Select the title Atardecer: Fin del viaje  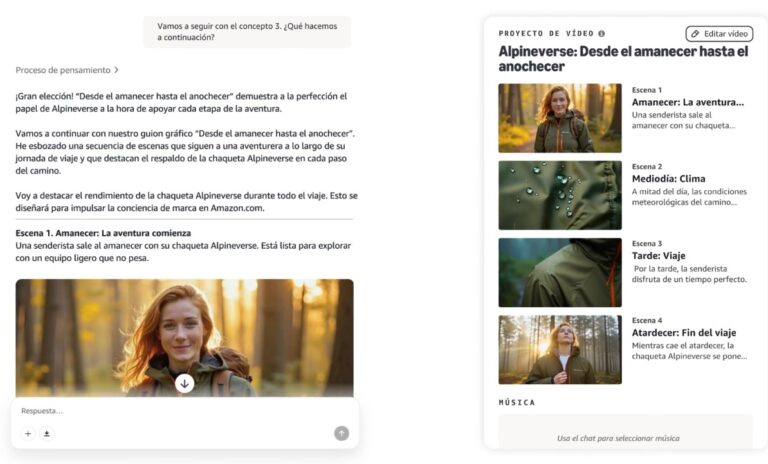pos(684,333)
